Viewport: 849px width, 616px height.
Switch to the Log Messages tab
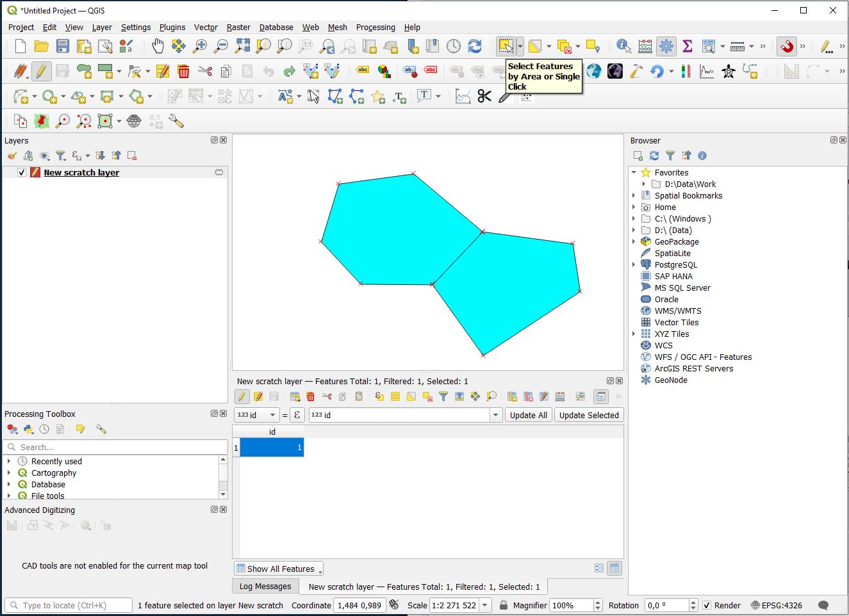click(265, 587)
